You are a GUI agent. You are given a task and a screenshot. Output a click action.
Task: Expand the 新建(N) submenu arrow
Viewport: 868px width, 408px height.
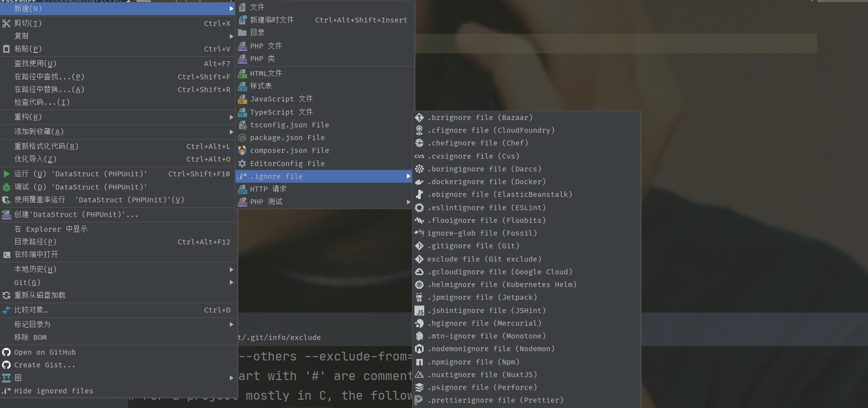pos(231,9)
